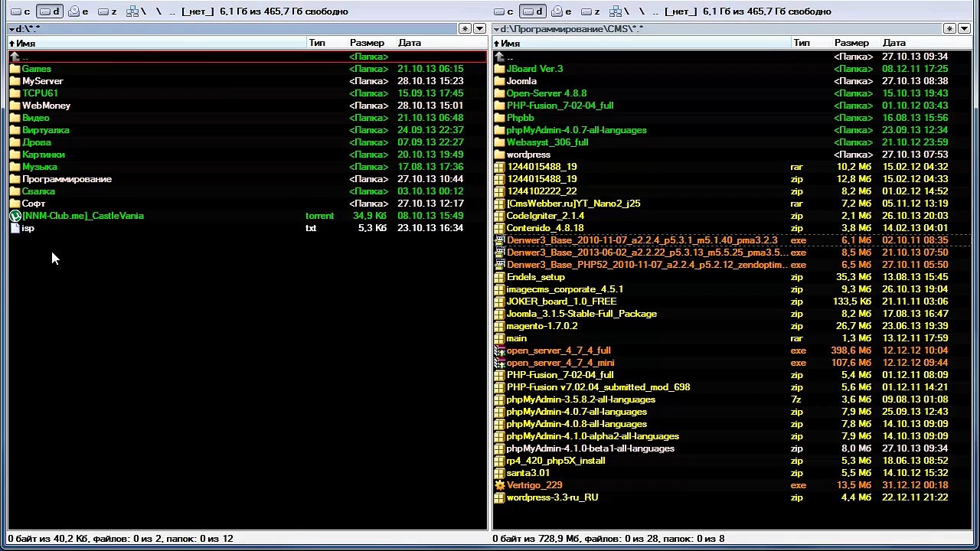The width and height of the screenshot is (980, 551).
Task: Select drive z in the left panel
Action: (x=107, y=11)
